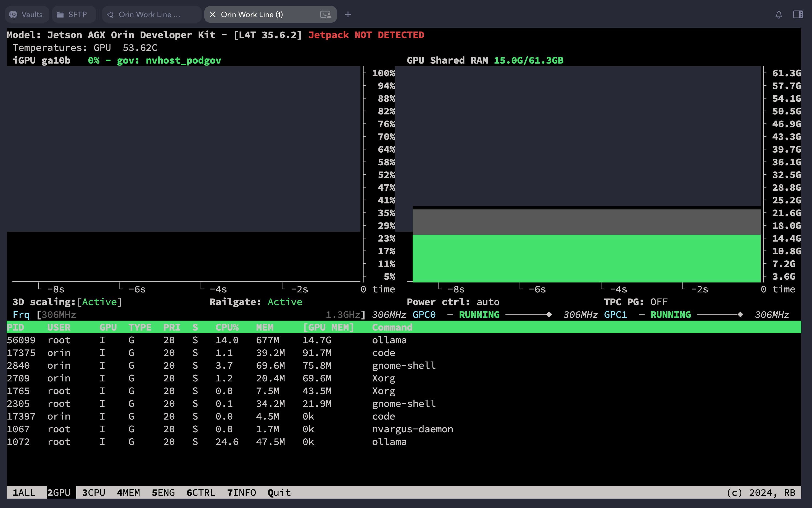Sort by PID column header
This screenshot has height=508, width=812.
(x=15, y=327)
